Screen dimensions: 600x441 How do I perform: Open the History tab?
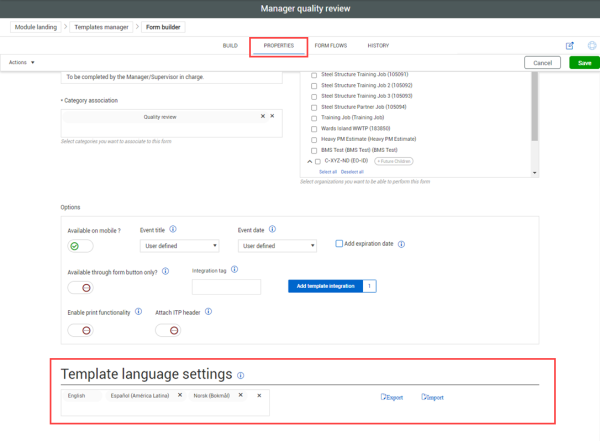click(x=378, y=45)
